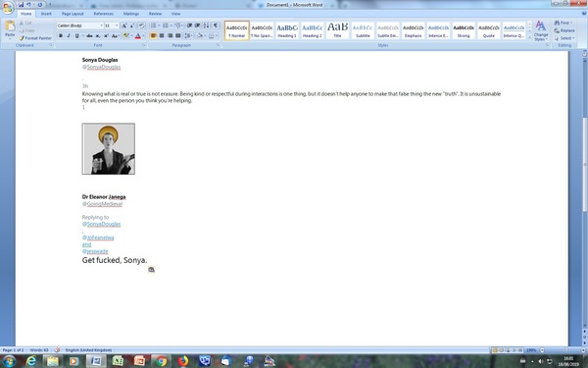588x368 pixels.
Task: Toggle underline formatting
Action: tap(76, 35)
